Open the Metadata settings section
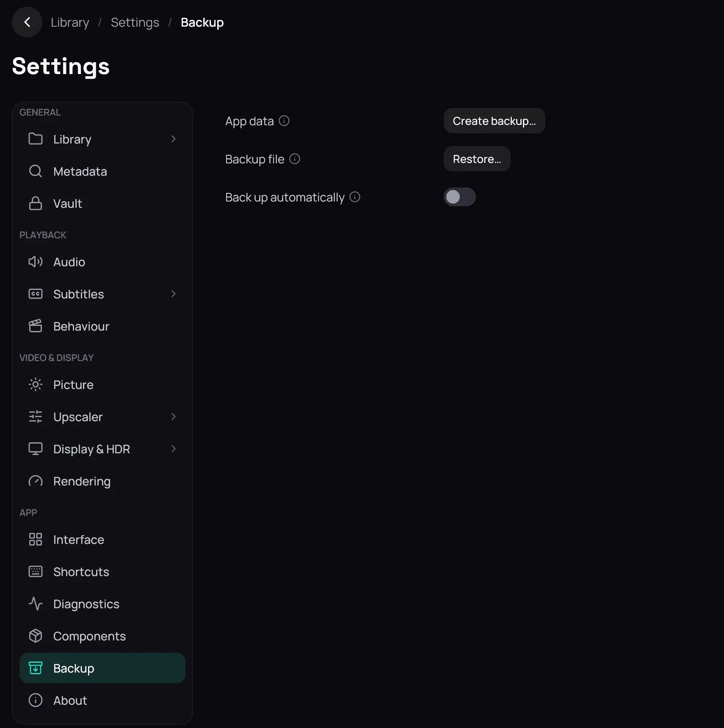Viewport: 724px width, 728px height. (102, 171)
